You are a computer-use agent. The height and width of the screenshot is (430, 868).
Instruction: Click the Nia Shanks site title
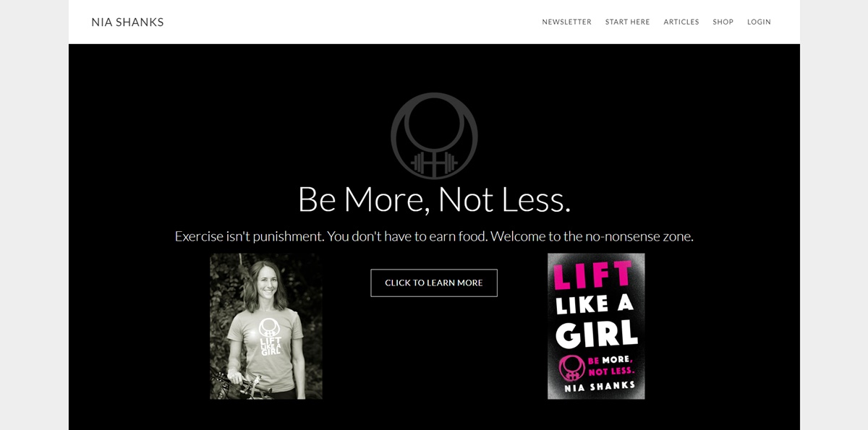(x=127, y=22)
